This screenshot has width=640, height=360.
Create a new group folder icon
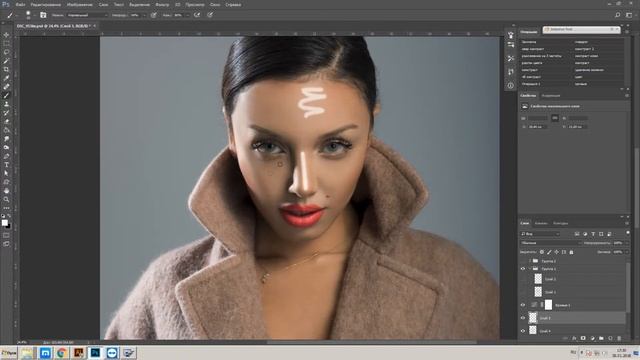601,338
